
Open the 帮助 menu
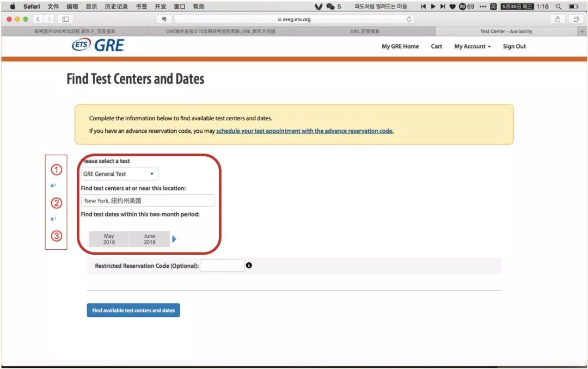[199, 7]
